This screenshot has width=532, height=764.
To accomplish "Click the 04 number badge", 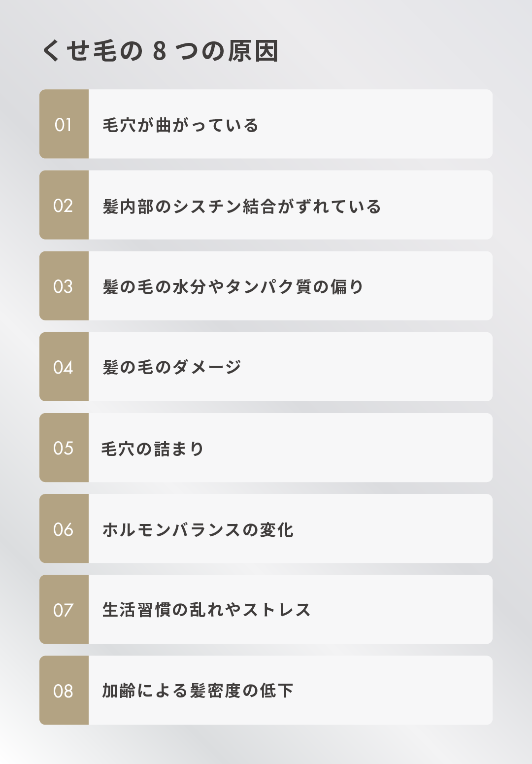I will coord(64,367).
